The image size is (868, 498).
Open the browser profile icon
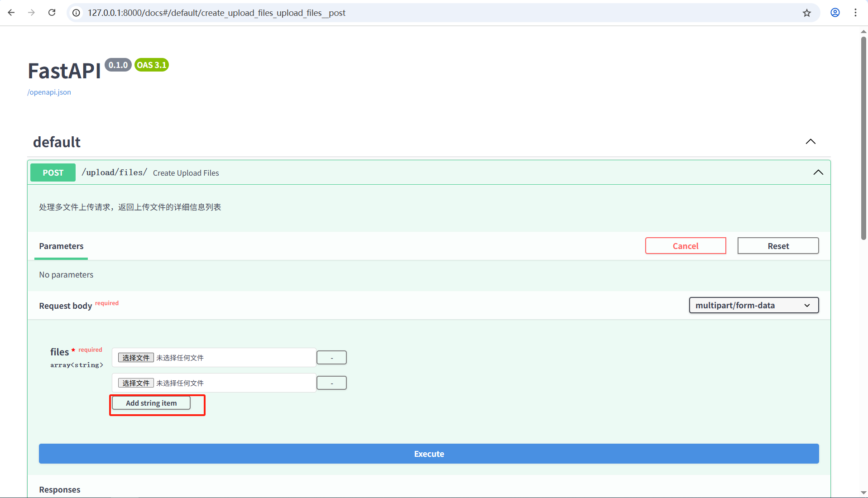click(x=835, y=13)
